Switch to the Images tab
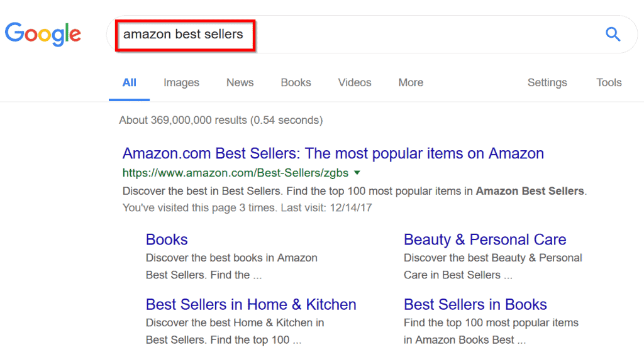 coord(181,82)
